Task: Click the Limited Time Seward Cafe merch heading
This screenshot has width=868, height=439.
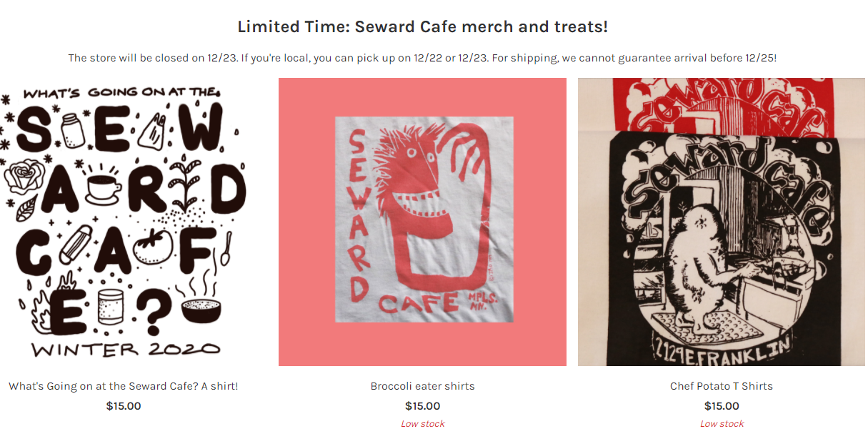Action: (x=422, y=27)
